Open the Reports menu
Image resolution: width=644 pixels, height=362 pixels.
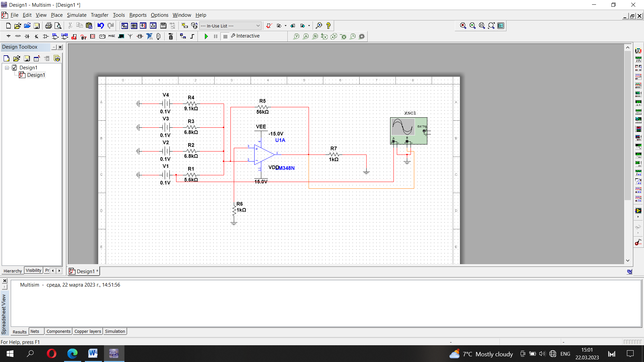pyautogui.click(x=138, y=15)
